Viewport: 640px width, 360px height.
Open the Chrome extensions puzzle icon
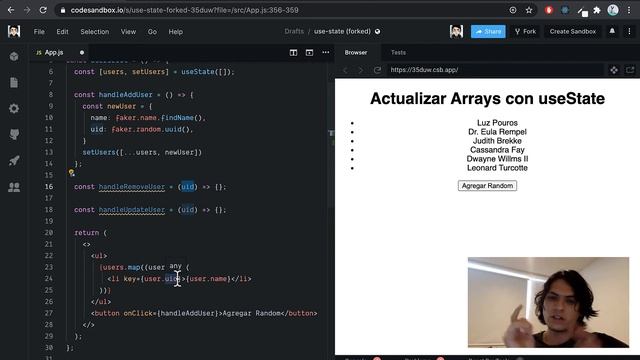point(597,10)
